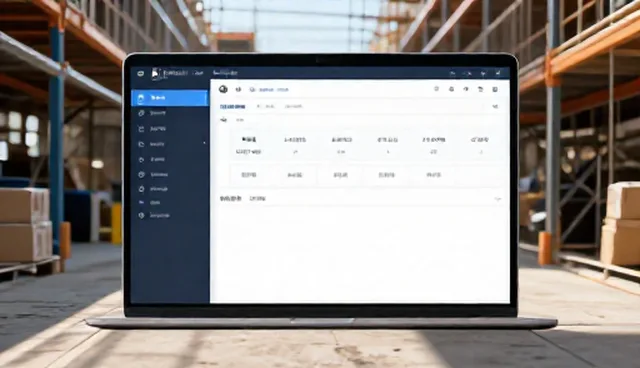The image size is (640, 368).
Task: Click the large round icon starting the white toolbar
Action: coord(223,89)
